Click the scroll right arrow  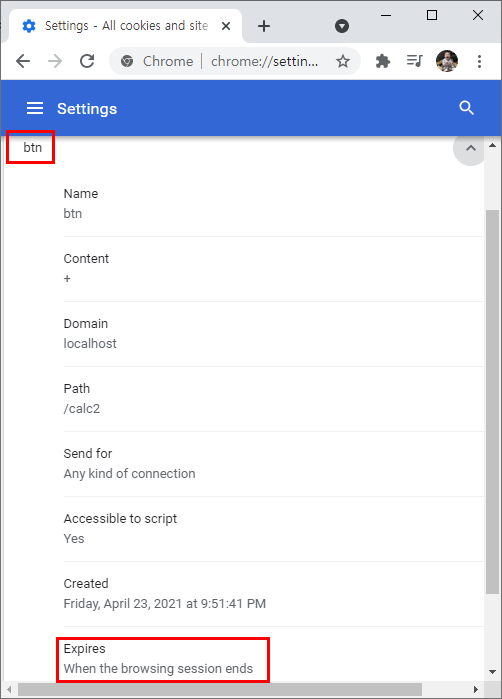476,689
